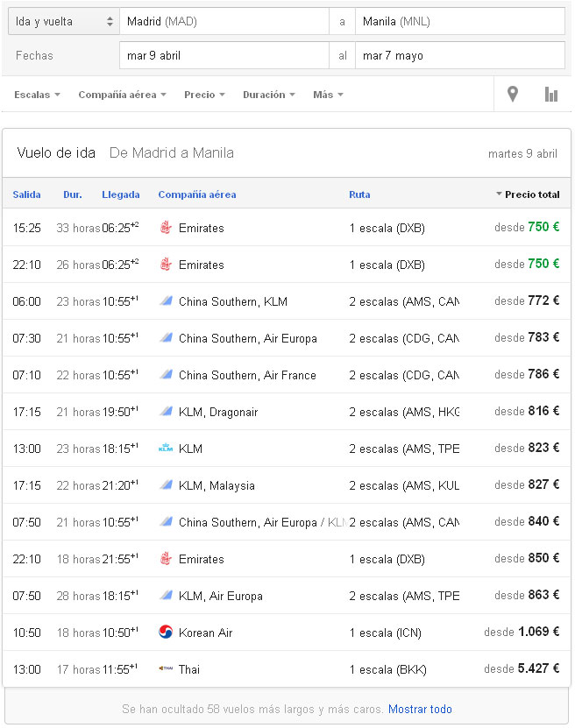Viewport: 575px width, 728px height.
Task: Click the Mostrar todo link
Action: pyautogui.click(x=420, y=709)
